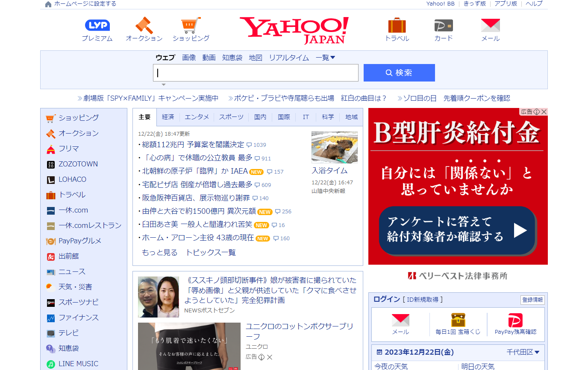The height and width of the screenshot is (370, 588).
Task: Select the 科学 news tab
Action: (328, 117)
